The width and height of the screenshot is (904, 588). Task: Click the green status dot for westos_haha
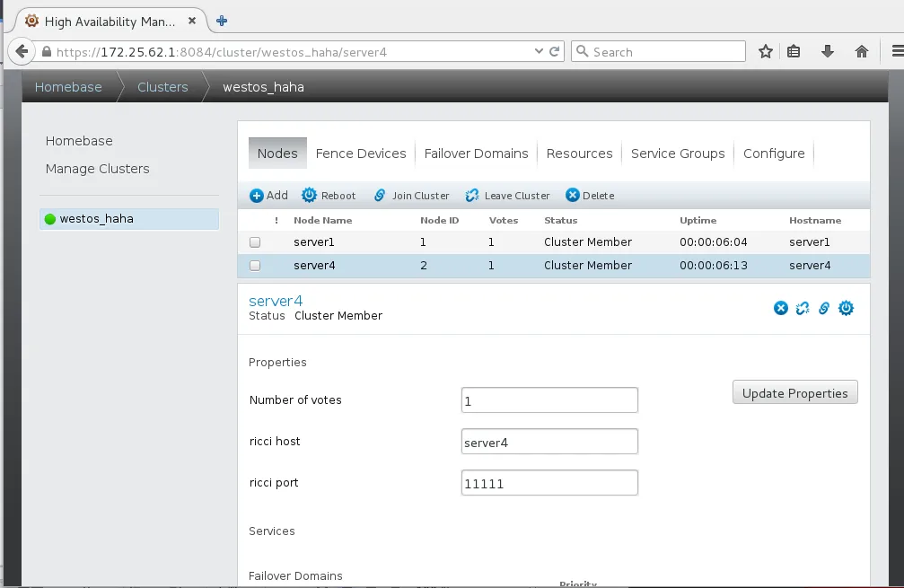[50, 219]
